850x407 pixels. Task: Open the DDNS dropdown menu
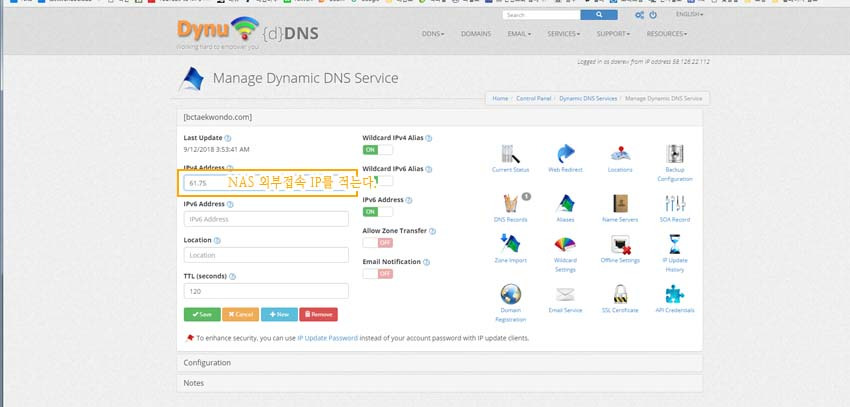pyautogui.click(x=434, y=33)
